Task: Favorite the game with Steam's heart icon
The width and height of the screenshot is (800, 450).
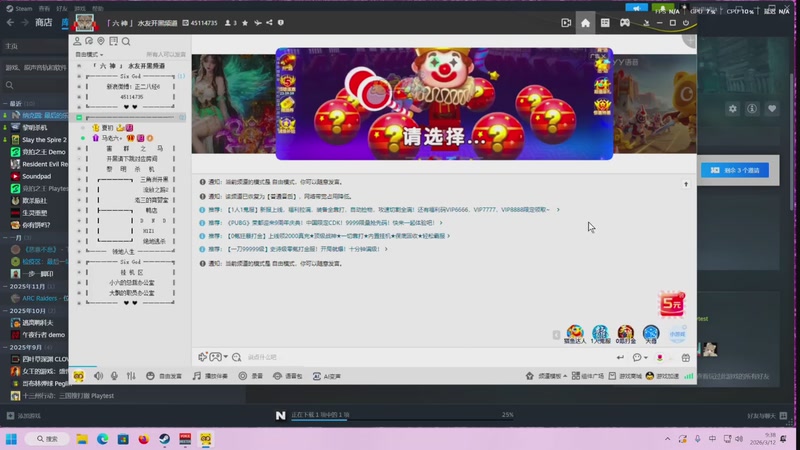Action: (x=772, y=109)
